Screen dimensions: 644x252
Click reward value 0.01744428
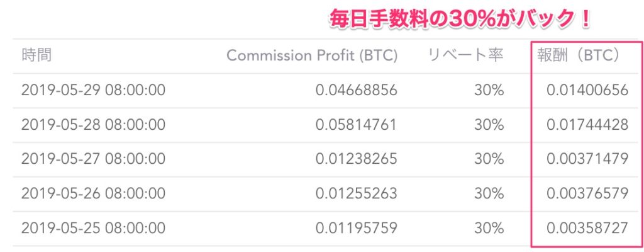pyautogui.click(x=587, y=125)
